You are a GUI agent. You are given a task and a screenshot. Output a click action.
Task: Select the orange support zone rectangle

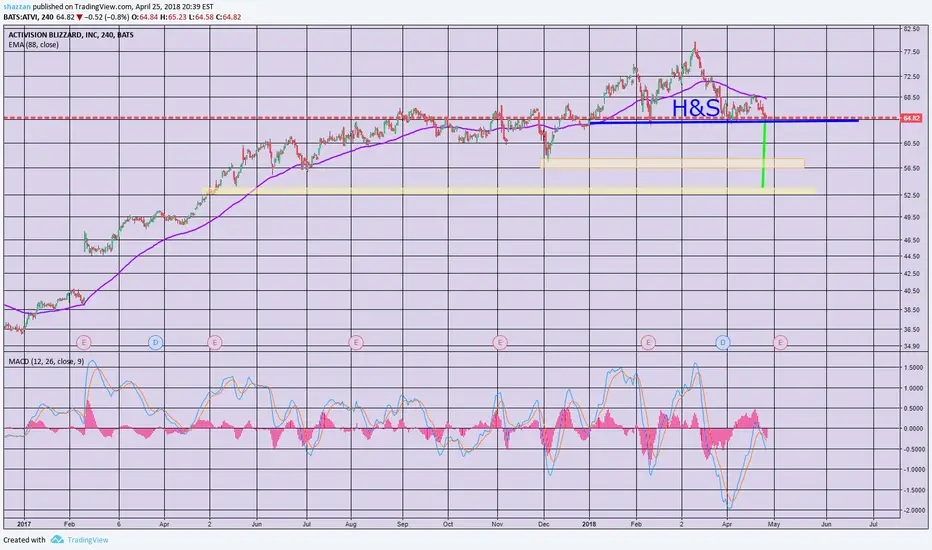[x=672, y=164]
